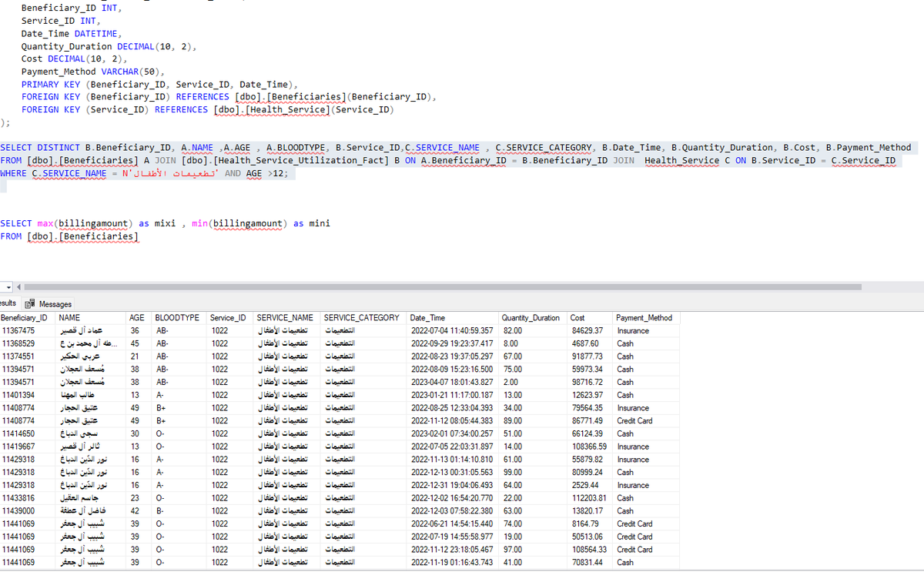Click Beneficiary_ID cell 11367475
Image resolution: width=924 pixels, height=572 pixels.
[28, 330]
